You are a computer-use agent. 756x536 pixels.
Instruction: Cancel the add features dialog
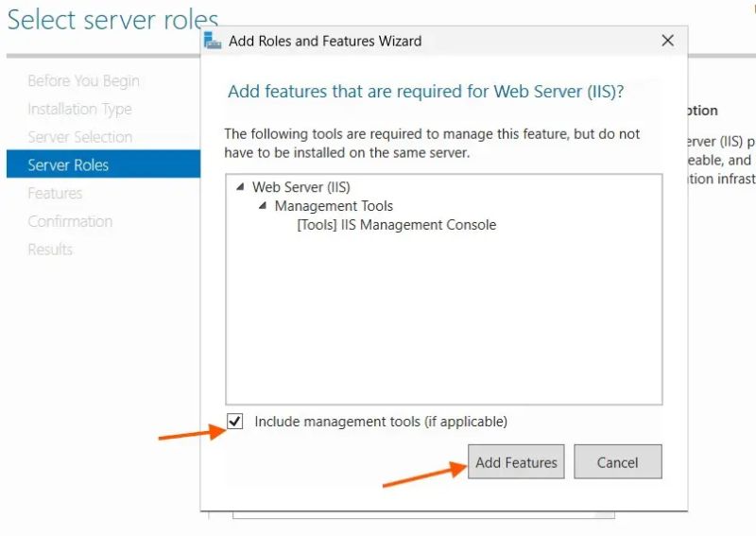(618, 462)
